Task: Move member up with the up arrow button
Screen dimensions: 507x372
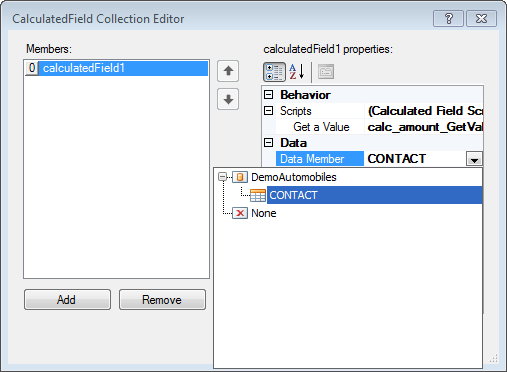Action: (x=228, y=71)
